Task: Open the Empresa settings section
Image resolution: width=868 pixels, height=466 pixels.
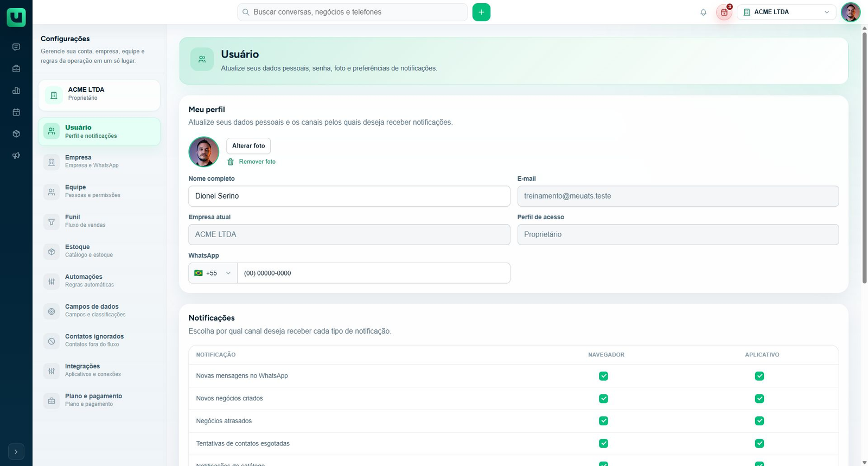Action: (x=99, y=162)
